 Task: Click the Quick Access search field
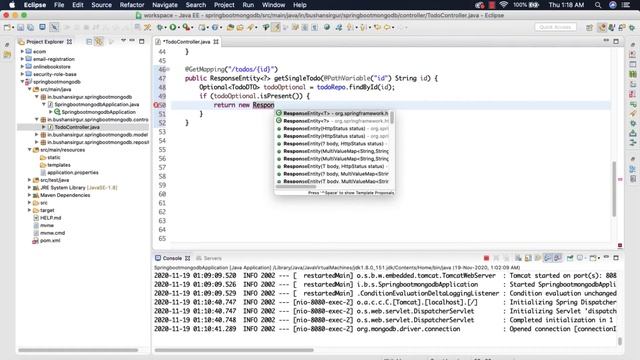[556, 27]
